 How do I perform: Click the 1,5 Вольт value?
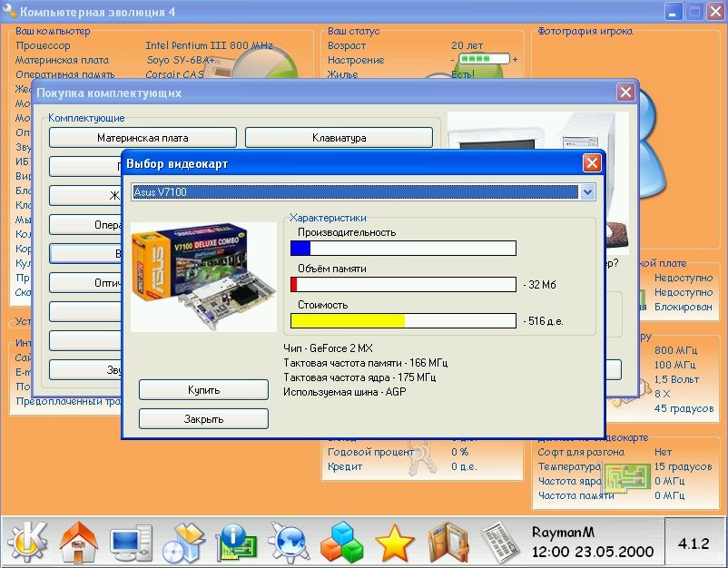(x=676, y=379)
